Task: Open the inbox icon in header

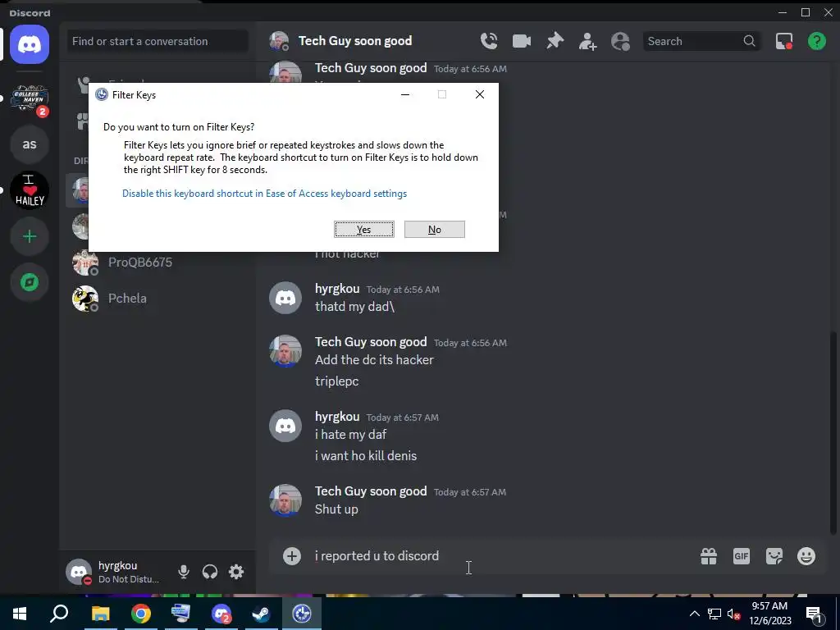Action: [784, 41]
